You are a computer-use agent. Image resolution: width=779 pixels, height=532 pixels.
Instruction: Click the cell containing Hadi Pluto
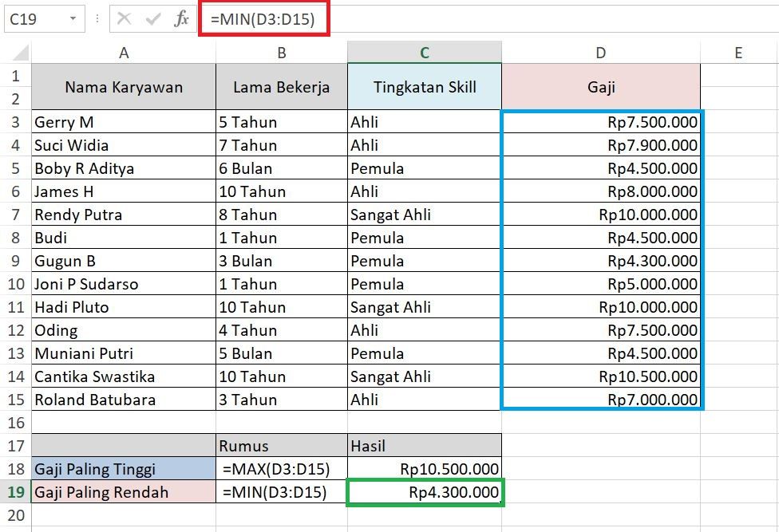[x=123, y=306]
